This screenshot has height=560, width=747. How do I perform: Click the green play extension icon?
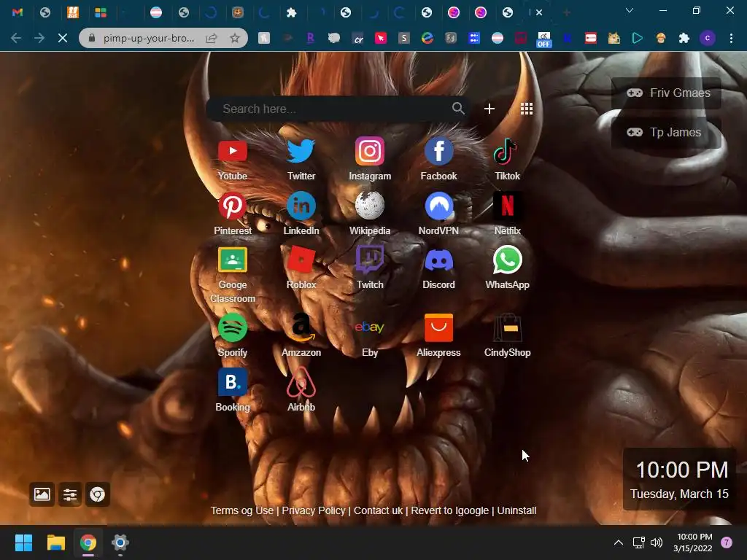638,38
